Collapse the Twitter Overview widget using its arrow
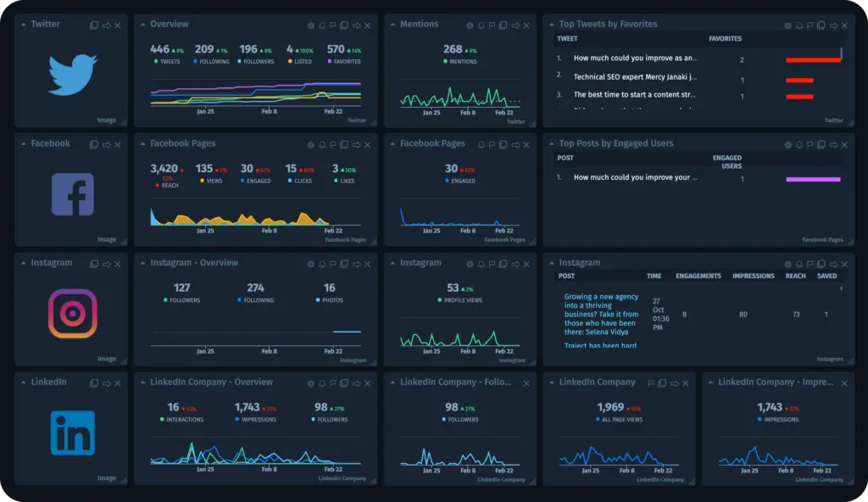This screenshot has height=502, width=868. [142, 25]
